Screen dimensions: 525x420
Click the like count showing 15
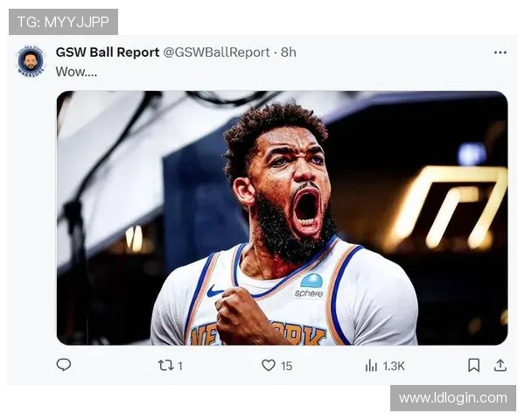point(286,366)
